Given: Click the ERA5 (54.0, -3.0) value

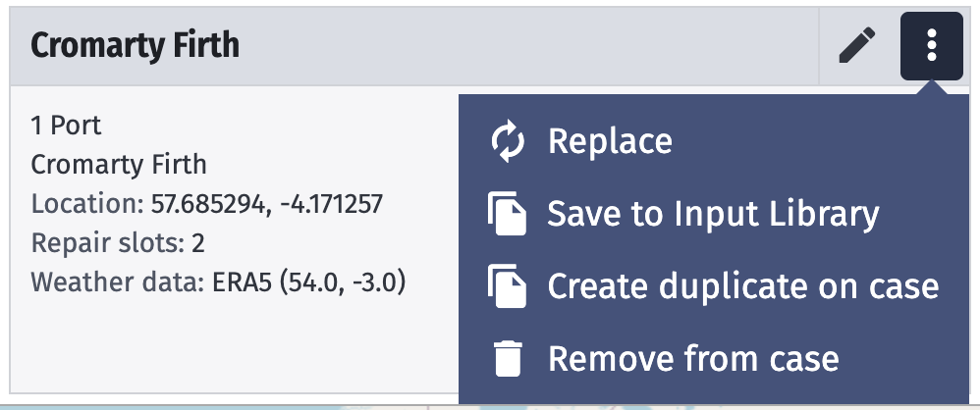Looking at the screenshot, I should [309, 282].
